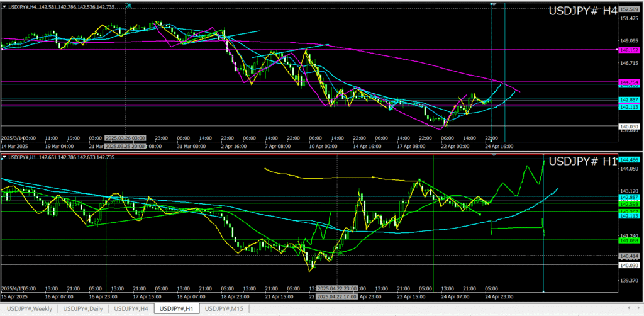This screenshot has width=644, height=316.
Task: Click the 24 Apr 23:00 date on the H1 axis
Action: point(499,296)
